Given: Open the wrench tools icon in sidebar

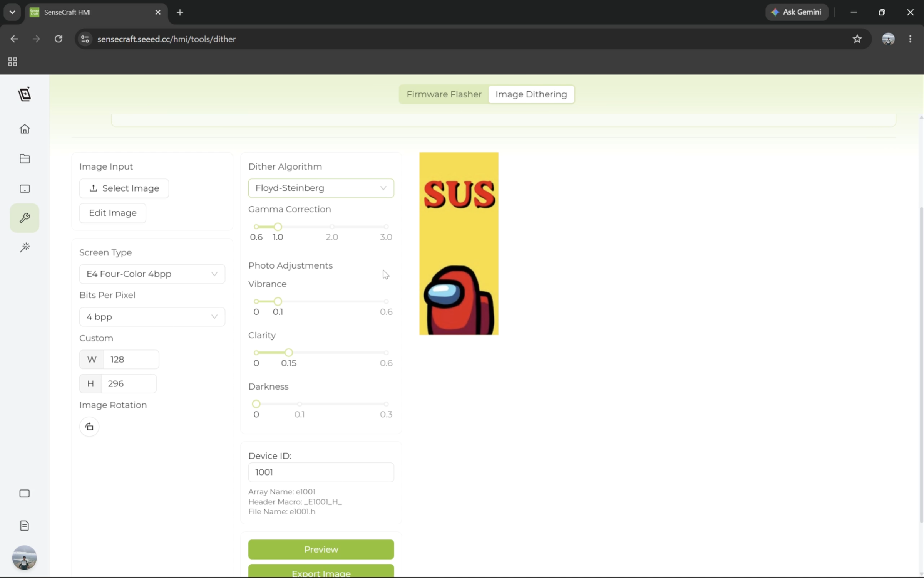Looking at the screenshot, I should tap(25, 218).
